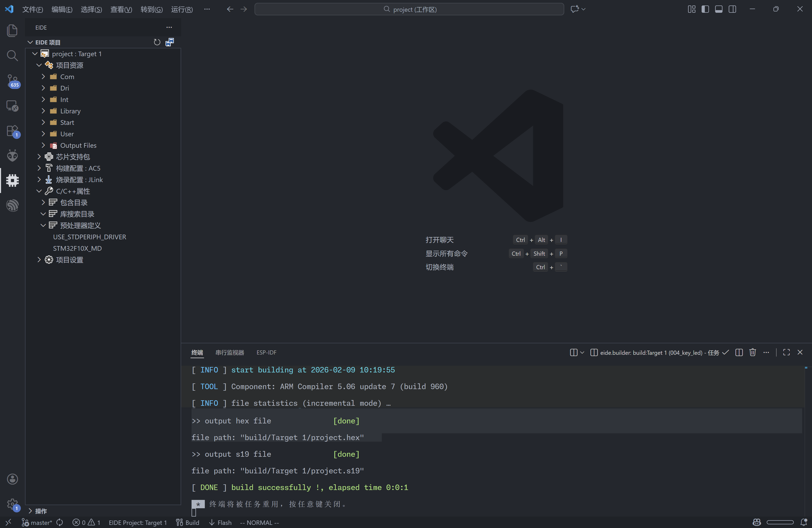The width and height of the screenshot is (812, 528).
Task: Open the EIDE chip icon in activity bar
Action: click(12, 180)
